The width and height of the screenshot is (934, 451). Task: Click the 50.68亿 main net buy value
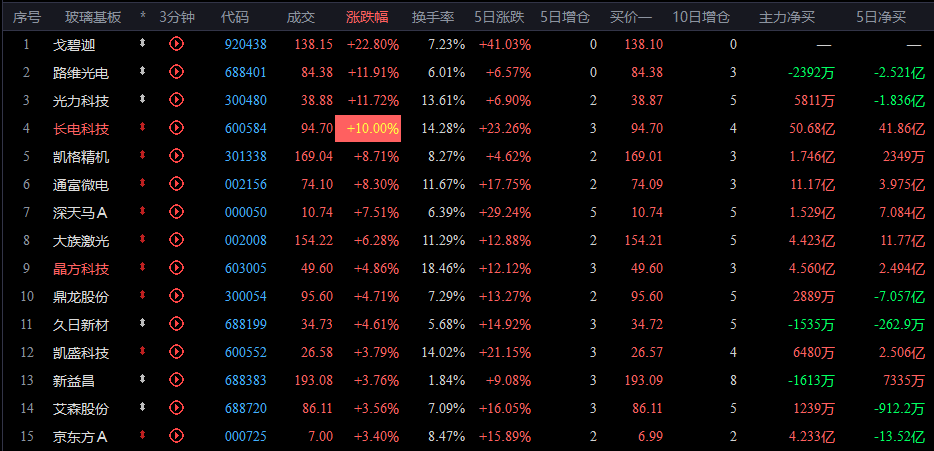point(812,129)
